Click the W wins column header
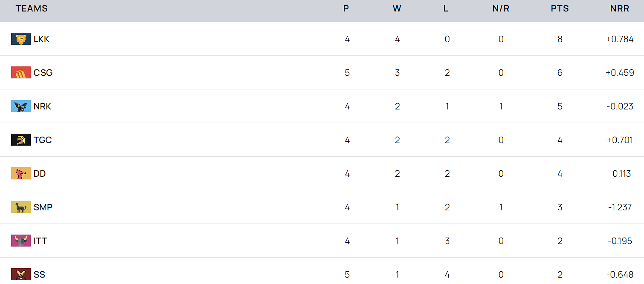This screenshot has height=284, width=644. coord(397,9)
